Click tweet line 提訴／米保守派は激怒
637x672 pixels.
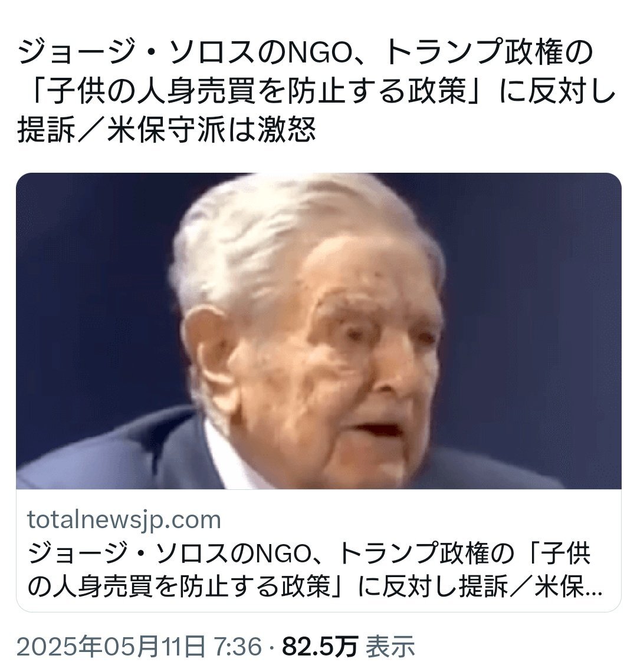coord(166,130)
